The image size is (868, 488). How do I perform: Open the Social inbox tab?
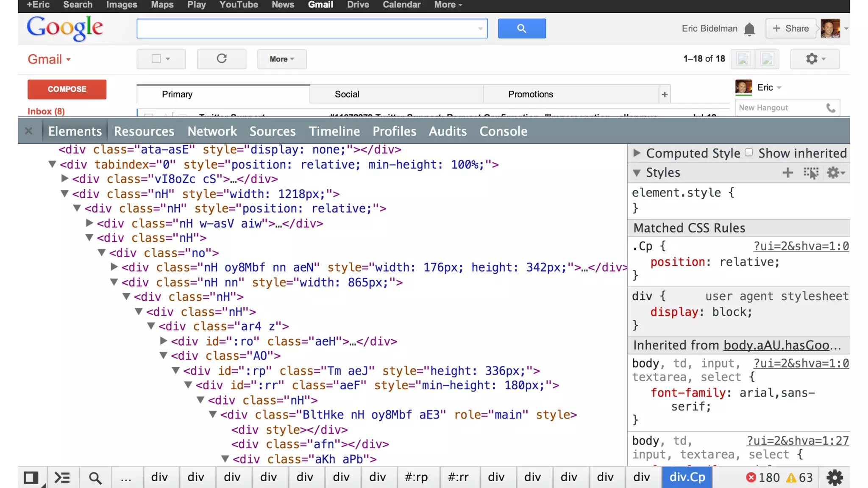tap(347, 94)
